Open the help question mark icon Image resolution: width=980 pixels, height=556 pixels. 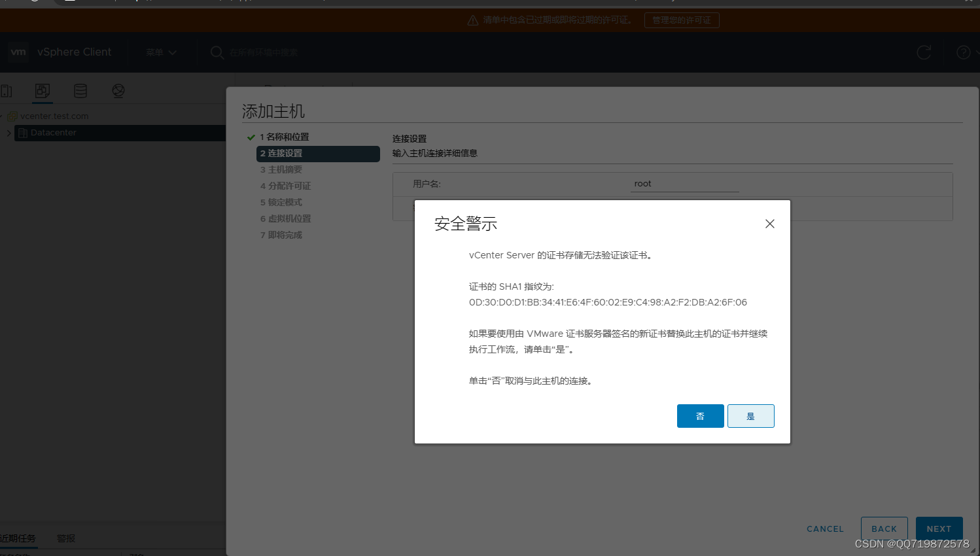point(963,52)
